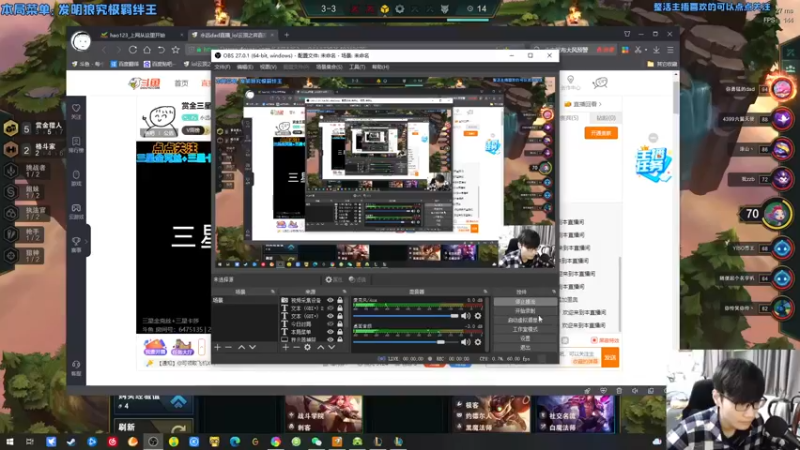Open OBS 文件(F) menu
800x450 pixels.
(x=222, y=67)
